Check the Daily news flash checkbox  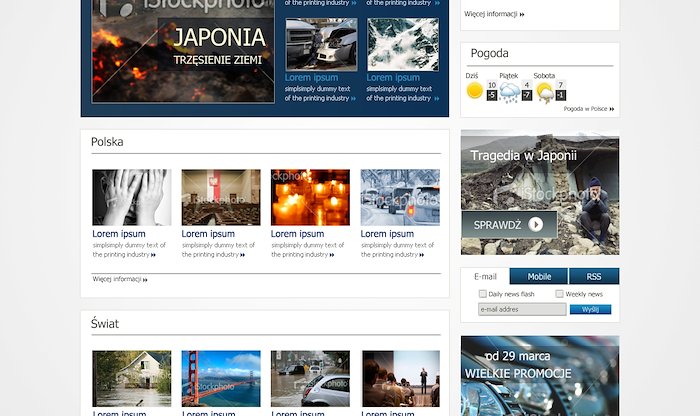(x=482, y=294)
